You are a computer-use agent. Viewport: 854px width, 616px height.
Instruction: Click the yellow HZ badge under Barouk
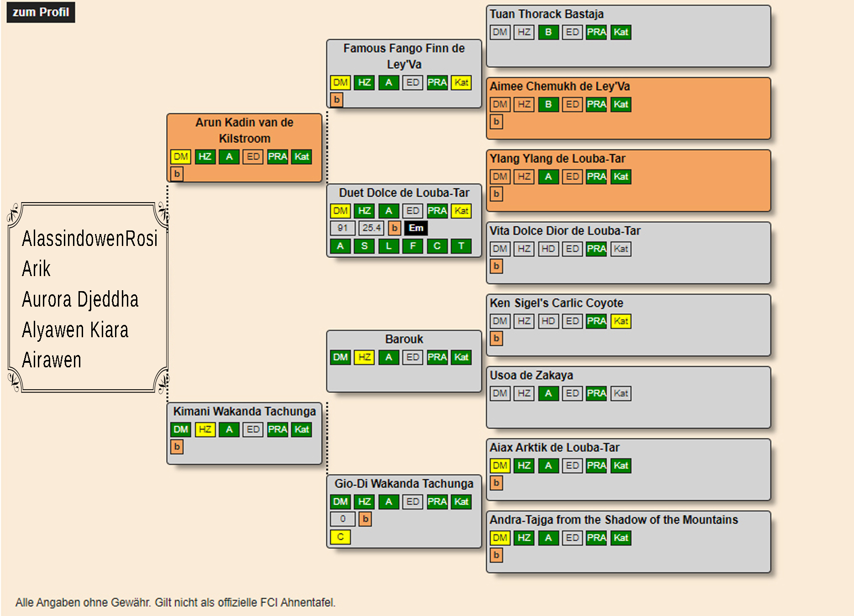point(364,357)
